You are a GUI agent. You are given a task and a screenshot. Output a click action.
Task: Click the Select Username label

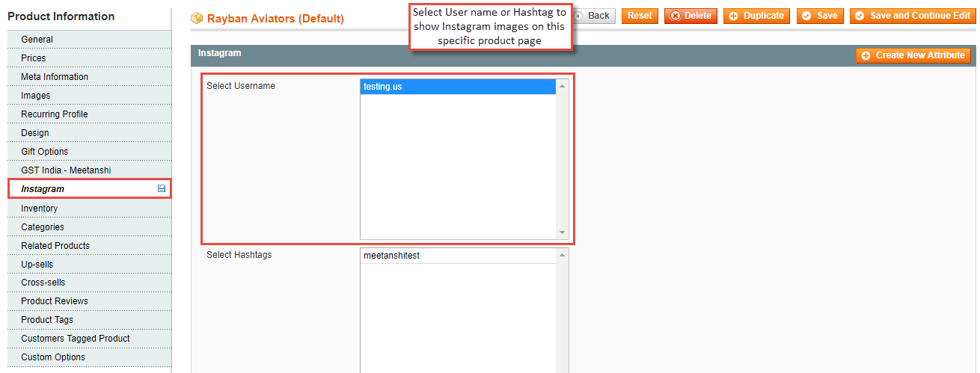pos(241,86)
